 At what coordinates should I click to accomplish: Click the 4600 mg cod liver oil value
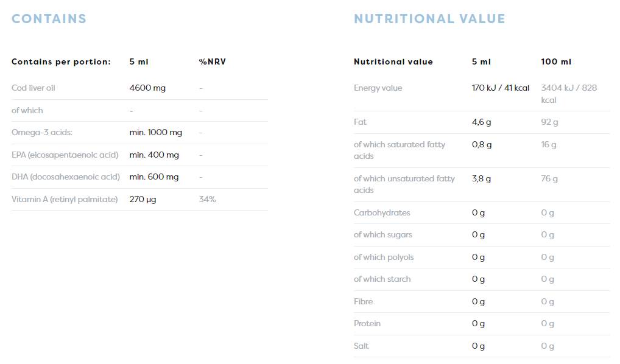147,88
